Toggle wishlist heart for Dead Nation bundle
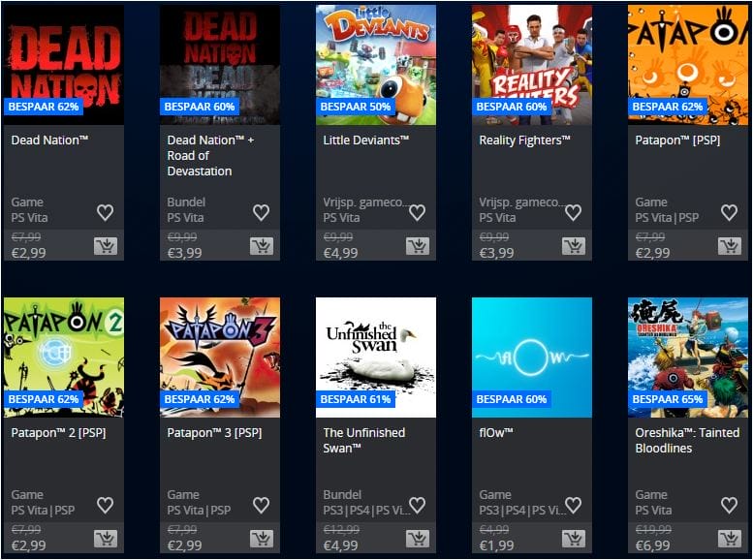This screenshot has height=560, width=753. 262,212
